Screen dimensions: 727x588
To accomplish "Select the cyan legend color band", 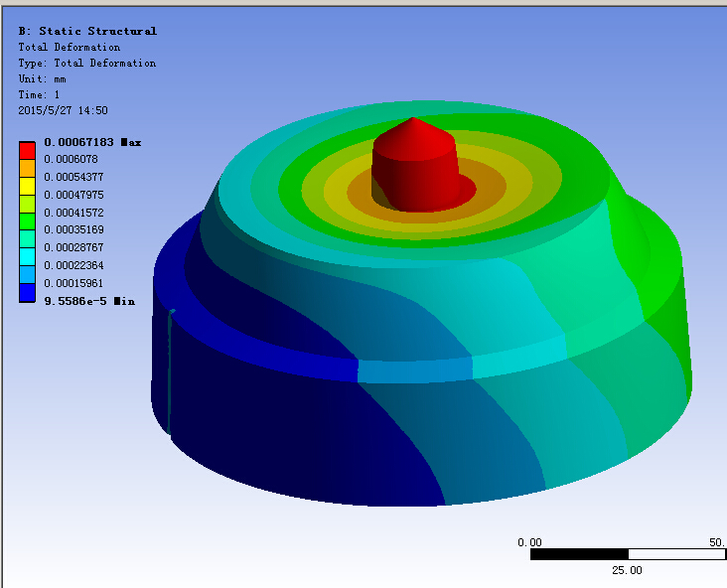I will tap(28, 257).
